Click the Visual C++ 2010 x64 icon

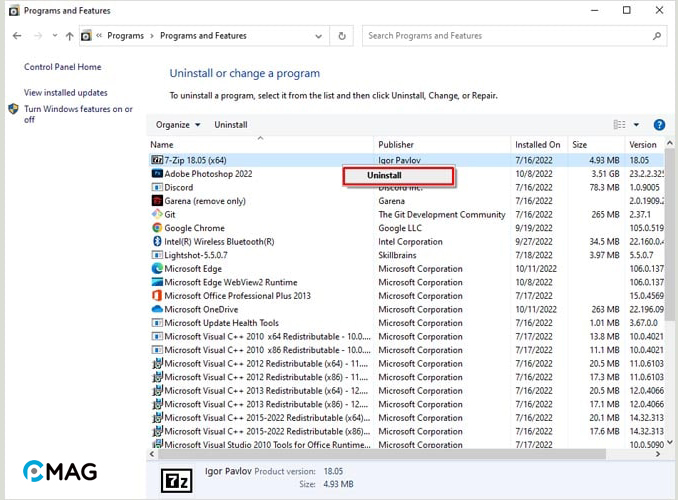coord(157,336)
